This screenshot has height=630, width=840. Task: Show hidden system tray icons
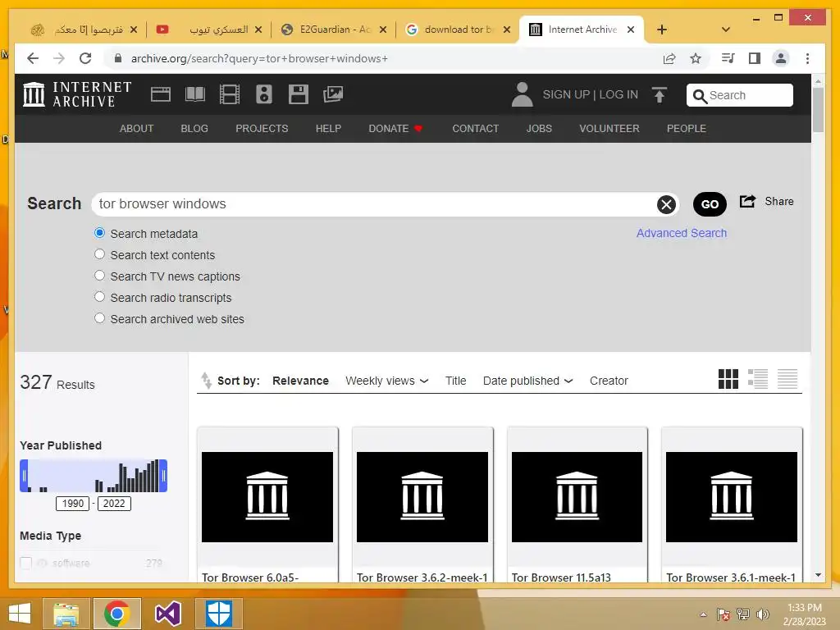pos(703,614)
